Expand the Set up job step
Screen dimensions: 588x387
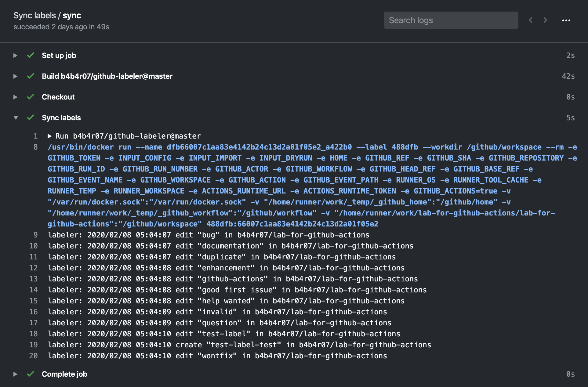(x=15, y=56)
